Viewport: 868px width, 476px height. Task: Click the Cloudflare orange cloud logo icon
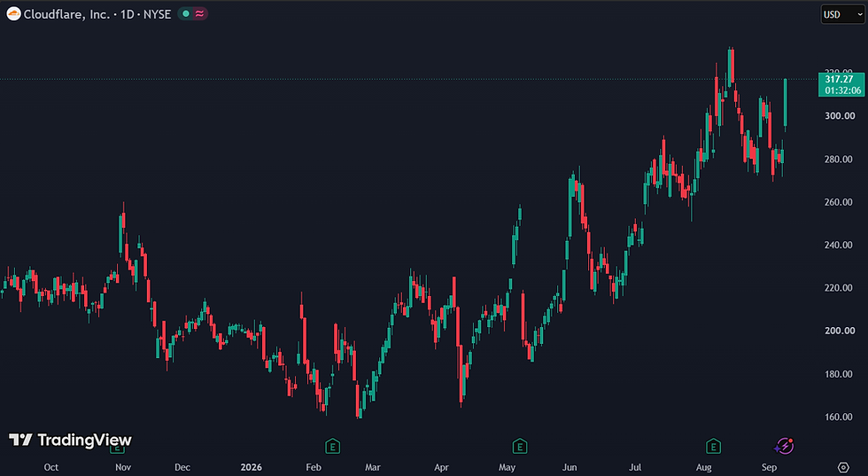(14, 14)
